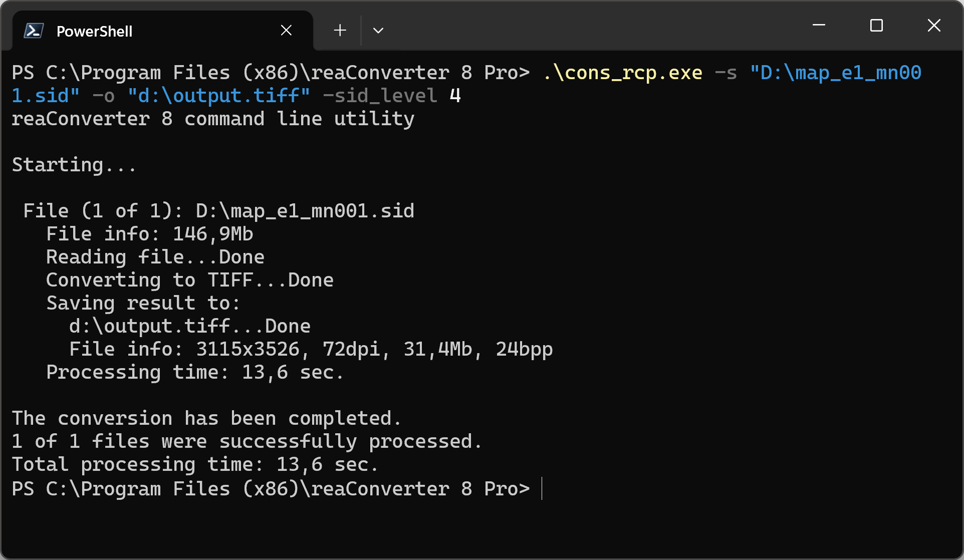This screenshot has height=560, width=964.
Task: Click the "d:\output.tiff" output argument
Action: [218, 96]
